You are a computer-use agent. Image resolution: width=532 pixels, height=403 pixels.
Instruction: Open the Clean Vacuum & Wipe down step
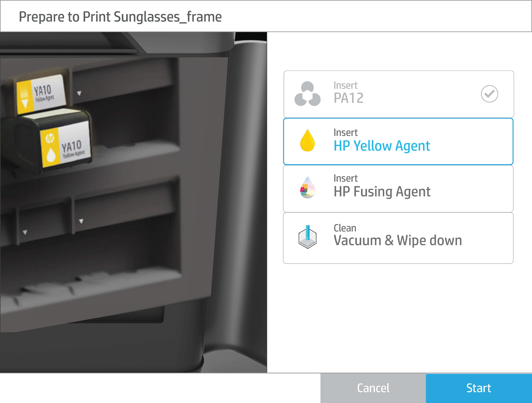click(398, 238)
